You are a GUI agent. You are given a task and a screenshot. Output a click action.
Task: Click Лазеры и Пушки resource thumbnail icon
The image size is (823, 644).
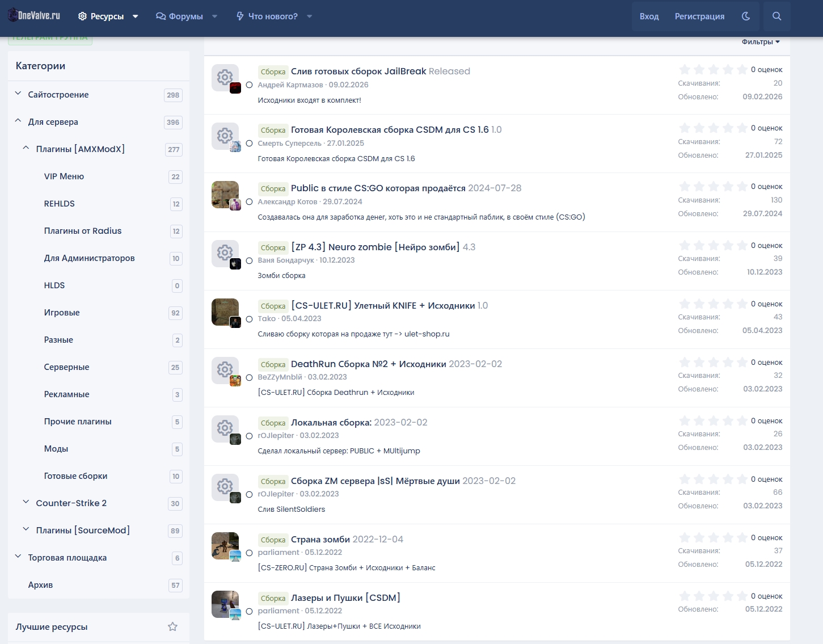pos(225,604)
